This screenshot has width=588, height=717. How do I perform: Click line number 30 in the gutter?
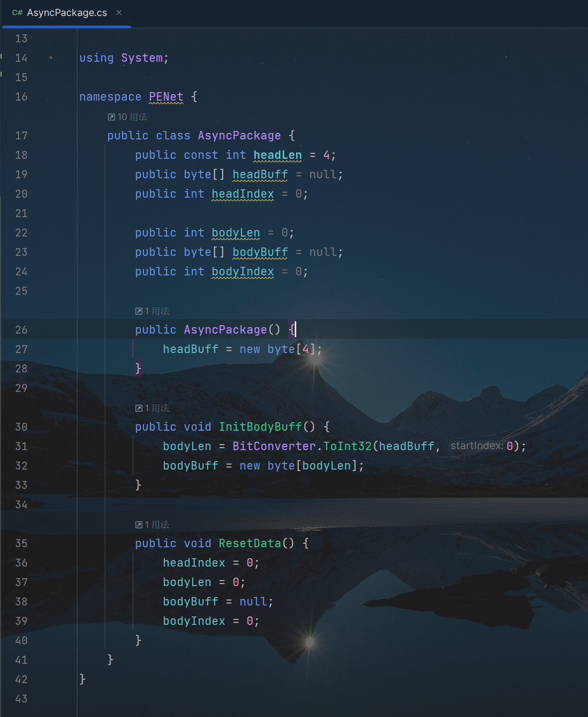click(x=21, y=427)
